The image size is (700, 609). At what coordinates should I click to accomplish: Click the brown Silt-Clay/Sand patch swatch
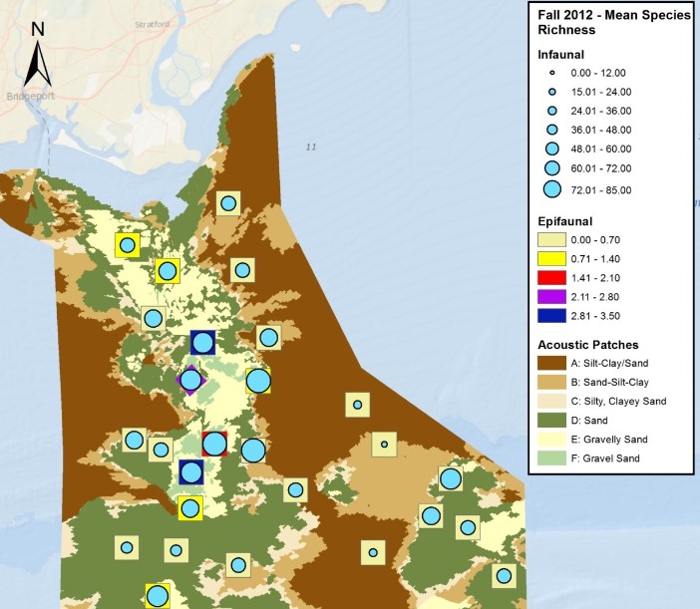pyautogui.click(x=551, y=363)
